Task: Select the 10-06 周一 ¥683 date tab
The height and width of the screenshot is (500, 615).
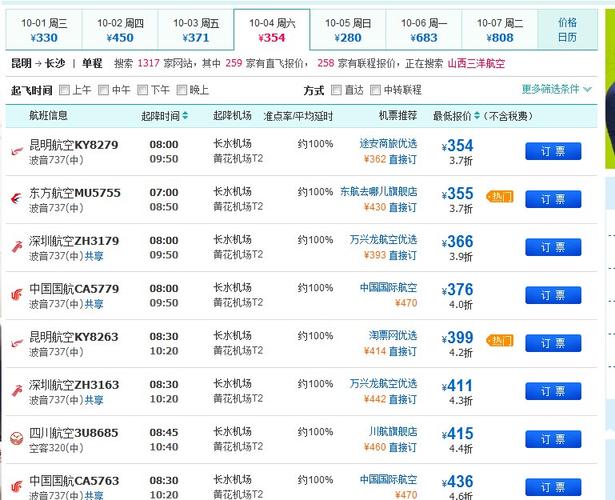Action: (424, 30)
